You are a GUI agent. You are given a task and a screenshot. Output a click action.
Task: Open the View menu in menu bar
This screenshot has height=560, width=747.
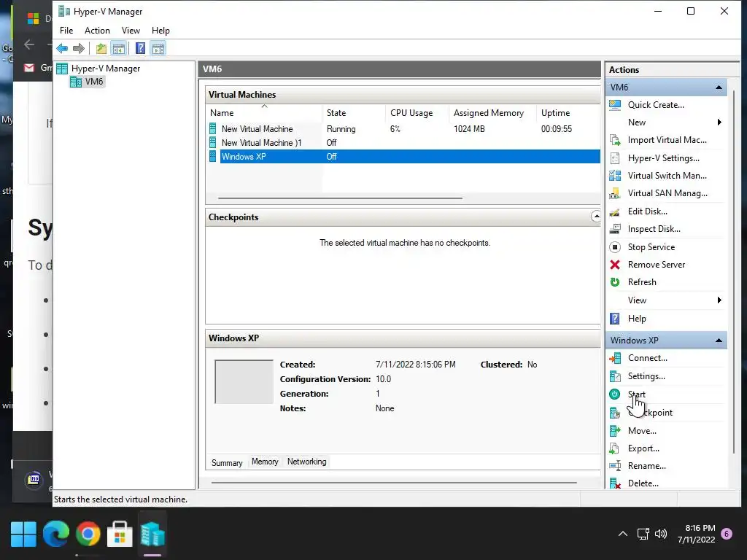pyautogui.click(x=131, y=31)
